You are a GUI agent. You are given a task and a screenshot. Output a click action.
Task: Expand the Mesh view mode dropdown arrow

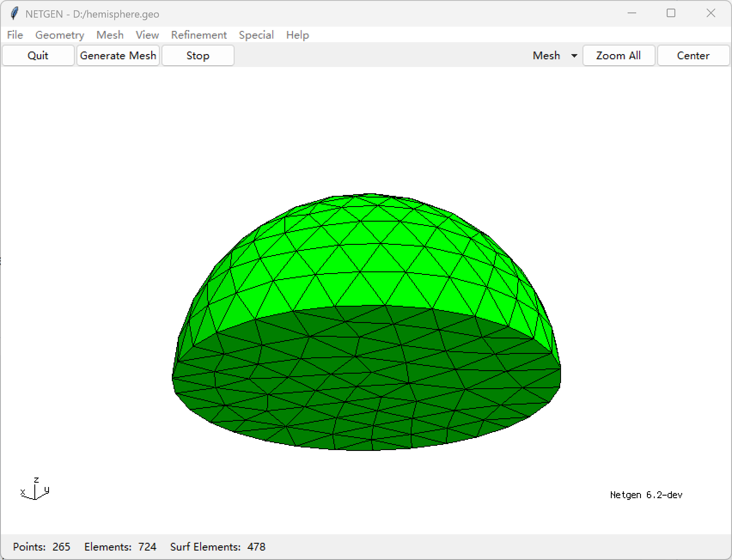(x=574, y=56)
